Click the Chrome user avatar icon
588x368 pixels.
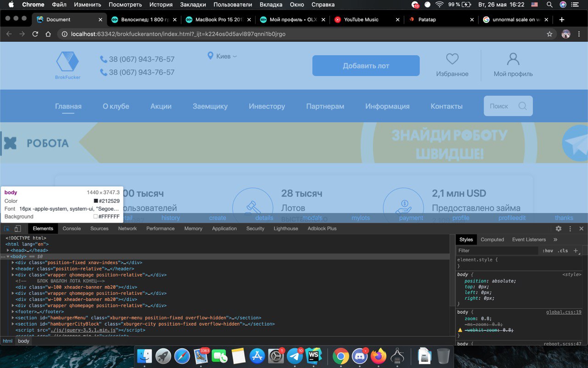tap(566, 34)
